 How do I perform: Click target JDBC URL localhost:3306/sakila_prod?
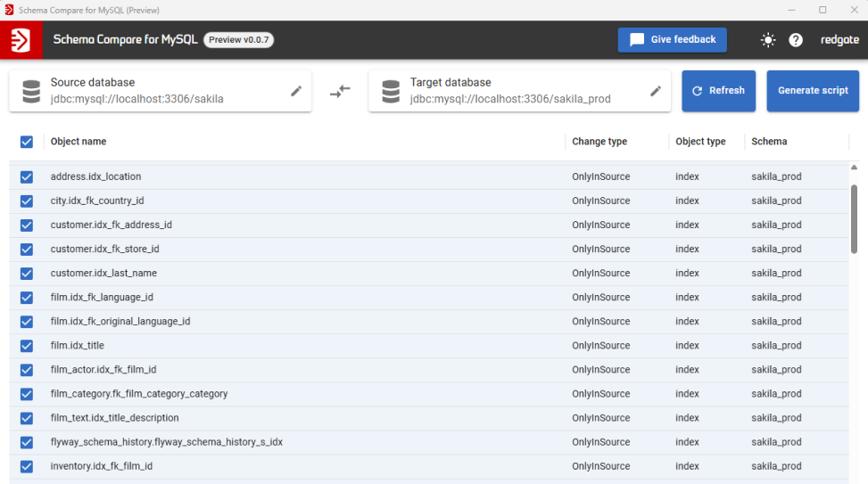[510, 99]
